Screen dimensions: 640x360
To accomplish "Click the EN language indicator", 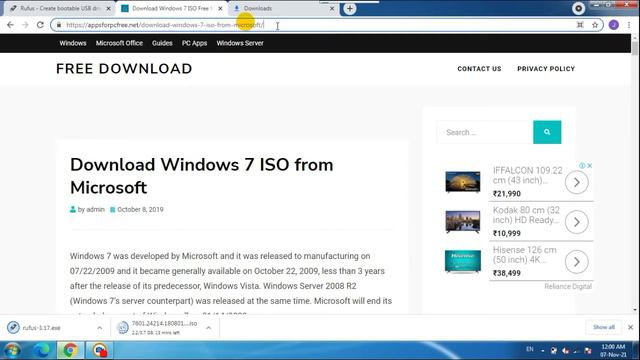I will coord(530,349).
